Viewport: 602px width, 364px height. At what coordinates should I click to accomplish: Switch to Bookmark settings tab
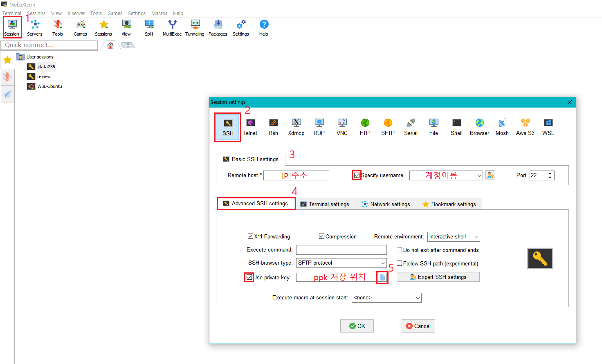(449, 204)
